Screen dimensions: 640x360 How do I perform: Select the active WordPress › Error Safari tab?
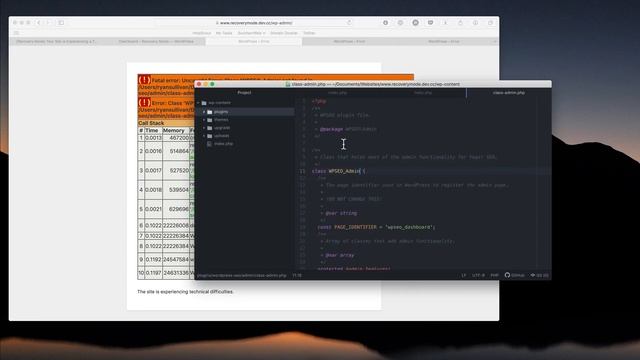pyautogui.click(x=253, y=41)
